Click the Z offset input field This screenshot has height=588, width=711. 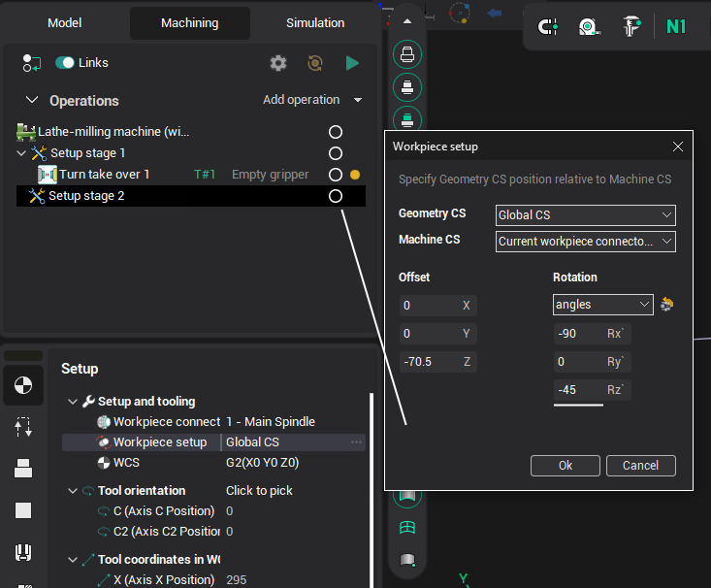coord(429,362)
